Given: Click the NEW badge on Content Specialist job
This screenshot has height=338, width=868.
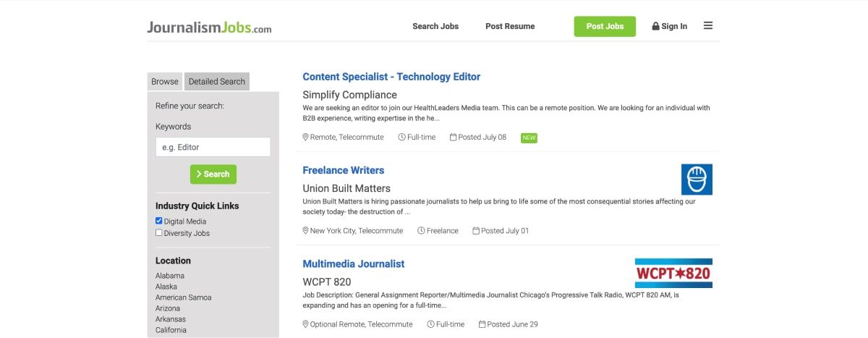Looking at the screenshot, I should tap(529, 138).
